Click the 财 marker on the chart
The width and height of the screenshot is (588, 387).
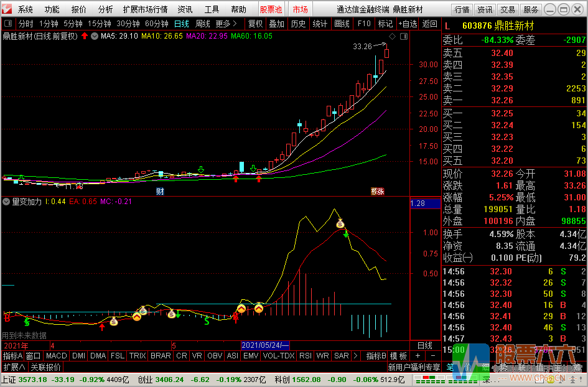click(x=160, y=192)
